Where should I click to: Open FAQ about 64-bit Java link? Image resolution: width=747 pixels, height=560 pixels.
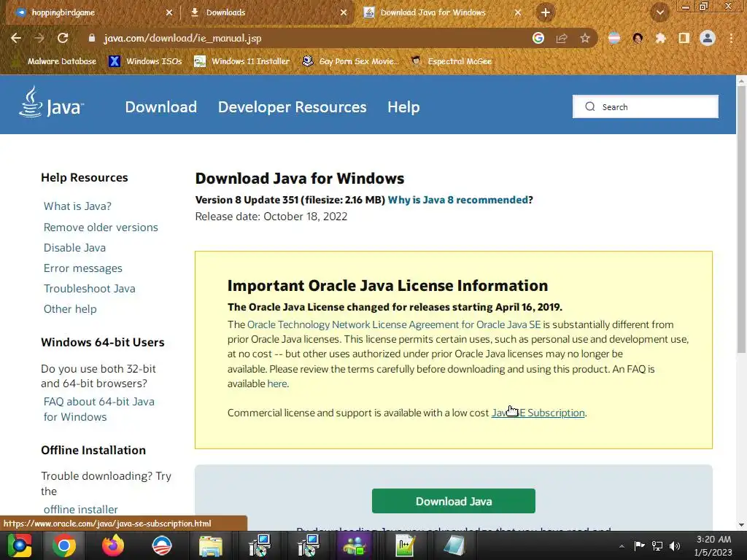click(98, 409)
